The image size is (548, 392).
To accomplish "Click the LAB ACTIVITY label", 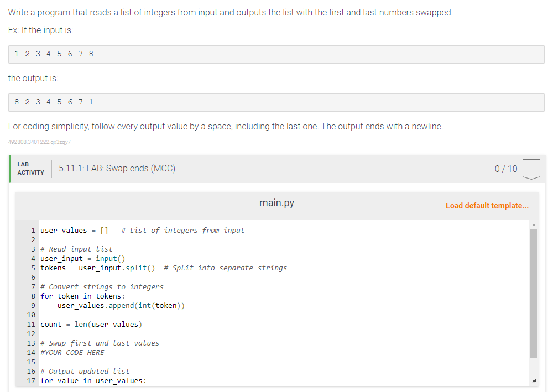I will (31, 169).
